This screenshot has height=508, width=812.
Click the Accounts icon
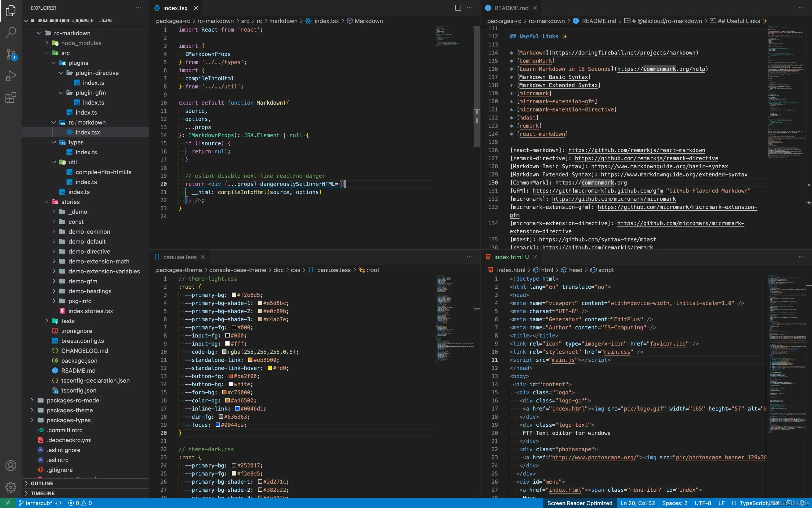(x=11, y=466)
